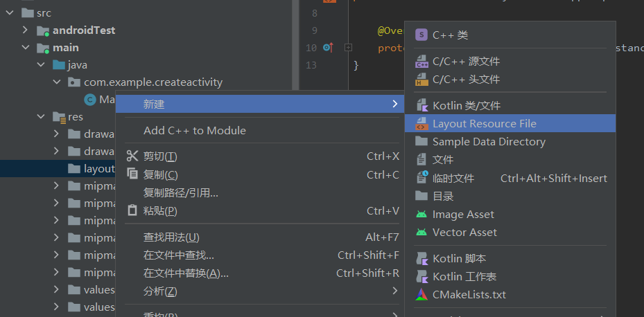Click the C/C++ header file icon
This screenshot has height=317, width=644.
click(421, 80)
